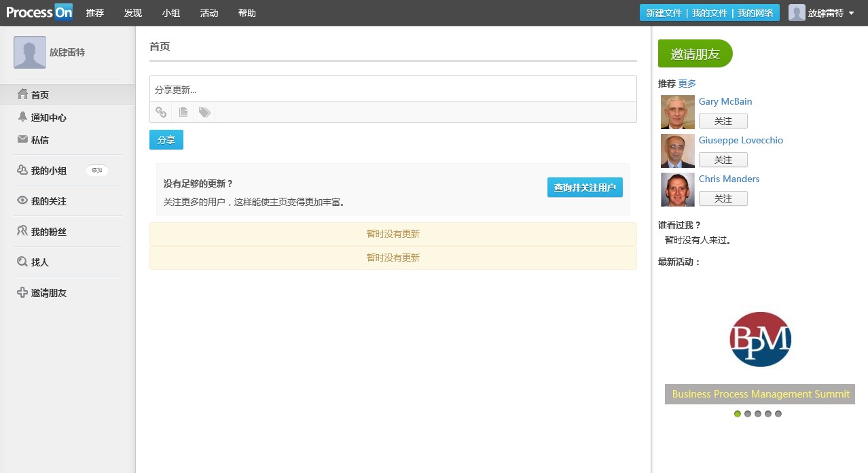Click the sidebar profile avatar
The height and width of the screenshot is (473, 868).
click(x=30, y=52)
